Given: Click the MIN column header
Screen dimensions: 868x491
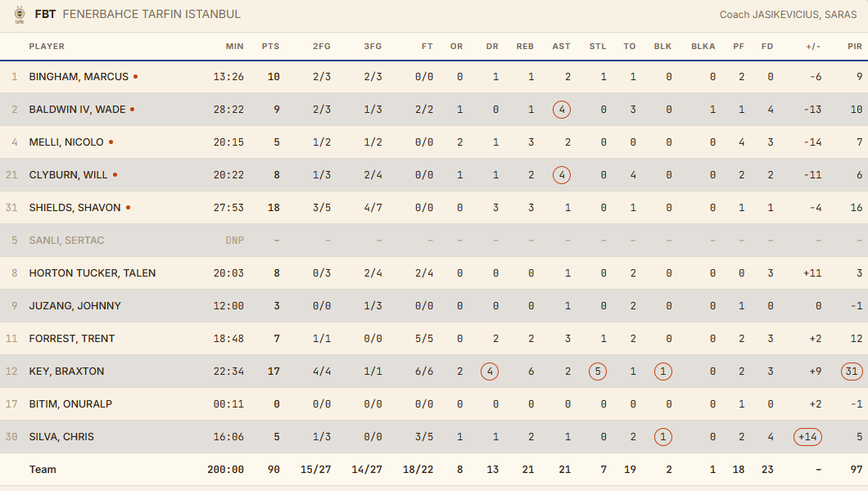Looking at the screenshot, I should pyautogui.click(x=235, y=47).
